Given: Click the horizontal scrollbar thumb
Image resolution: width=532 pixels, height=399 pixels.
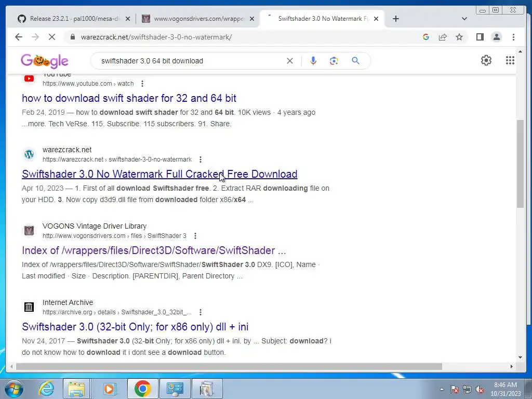Looking at the screenshot, I should pos(229,366).
